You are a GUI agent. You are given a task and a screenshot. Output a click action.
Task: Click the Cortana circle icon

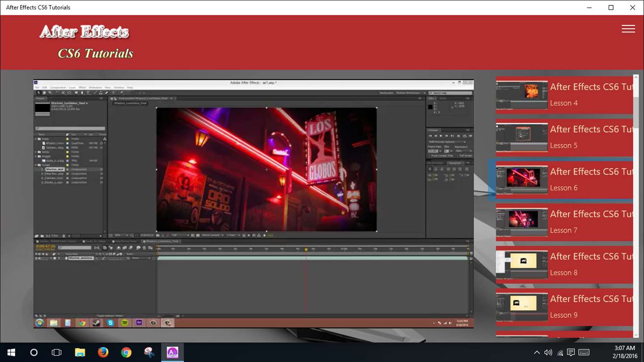coord(34,353)
